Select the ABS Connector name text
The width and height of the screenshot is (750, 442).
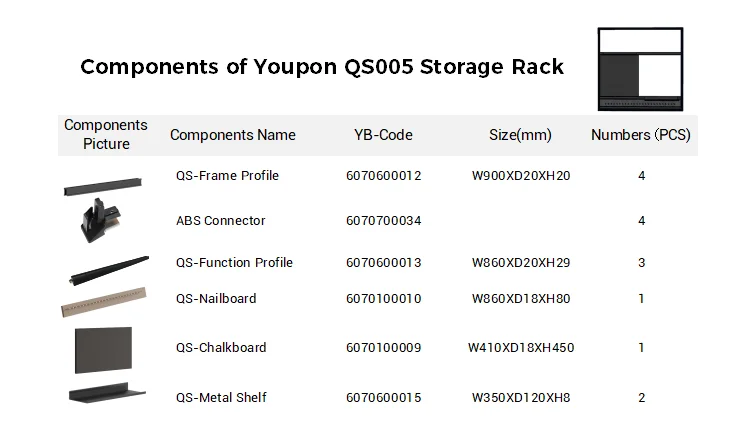click(x=220, y=221)
